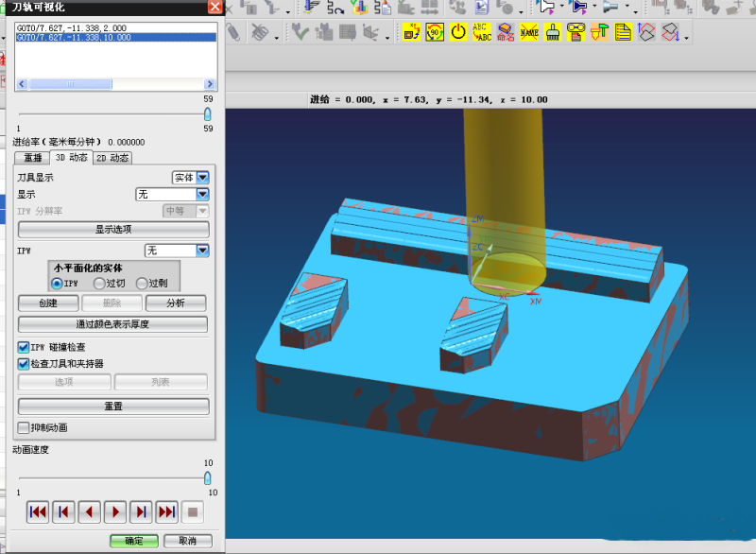Click the yellow NAME toolbar icon
Screen dimensions: 756x554
click(529, 32)
